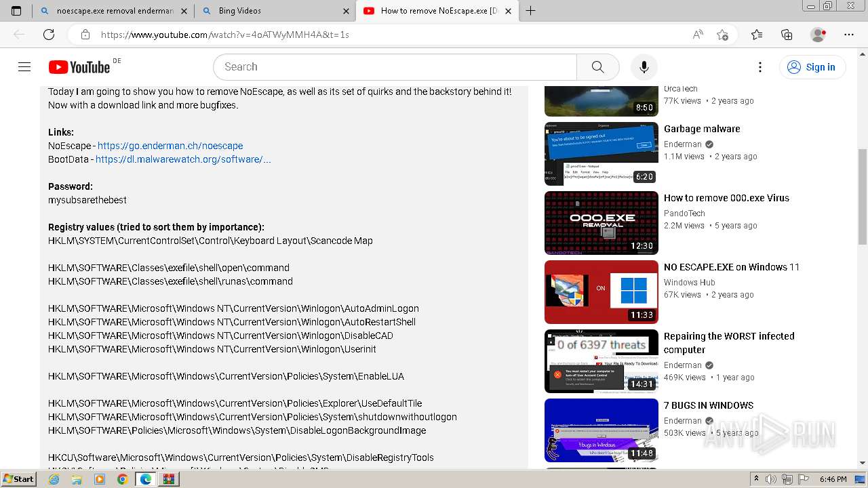Open Edge Settings and more menu
868x488 pixels.
pyautogui.click(x=849, y=35)
